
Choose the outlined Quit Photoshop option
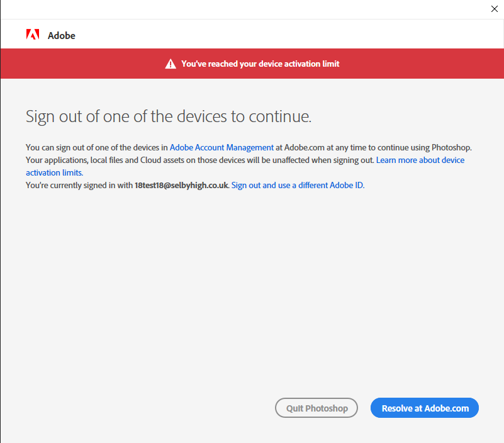click(x=316, y=408)
